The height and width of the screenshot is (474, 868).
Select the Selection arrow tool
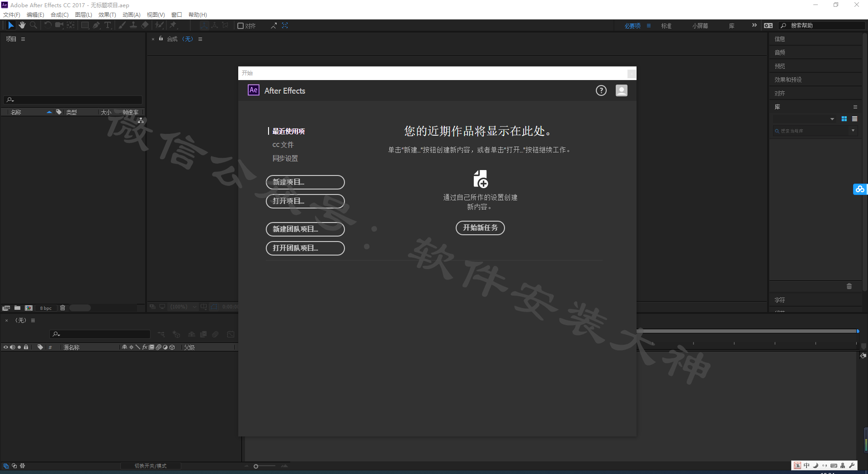coord(11,25)
